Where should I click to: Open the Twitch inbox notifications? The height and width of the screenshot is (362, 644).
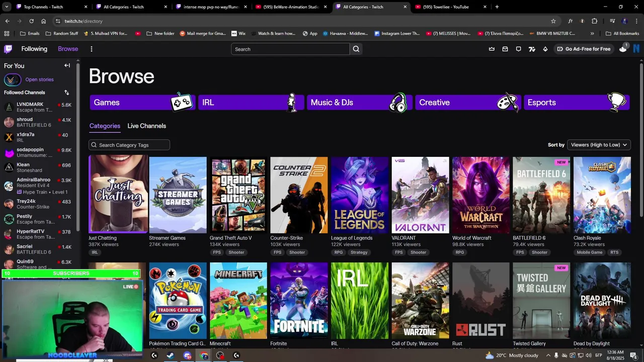[x=505, y=49]
